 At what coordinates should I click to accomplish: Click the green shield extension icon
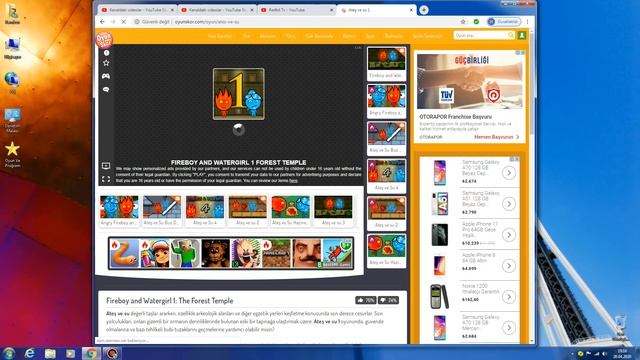pos(476,22)
